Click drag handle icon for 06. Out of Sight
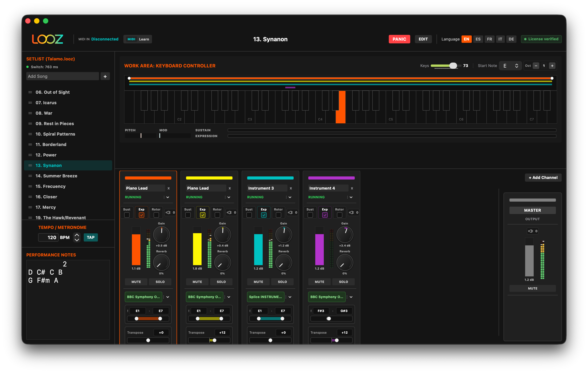Viewport: 588px width, 373px height. tap(30, 92)
